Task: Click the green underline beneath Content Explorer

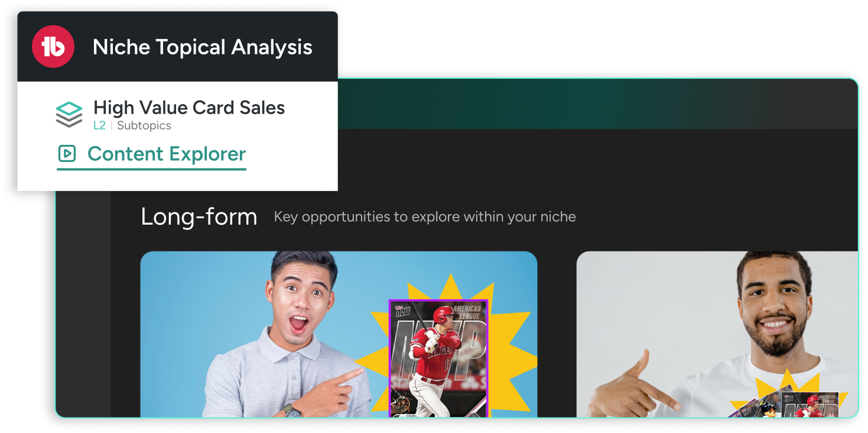Action: 152,169
